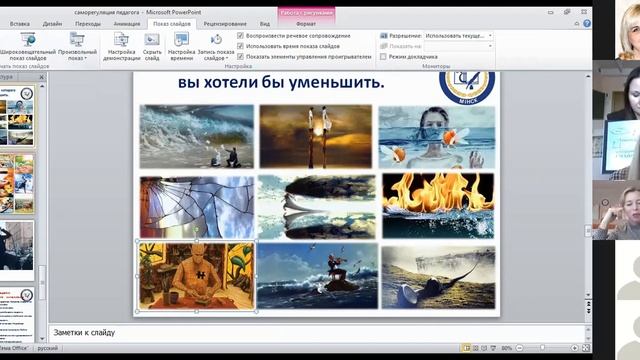
Task: Select the first slide thumbnail with nine pictures
Action: 17,116
